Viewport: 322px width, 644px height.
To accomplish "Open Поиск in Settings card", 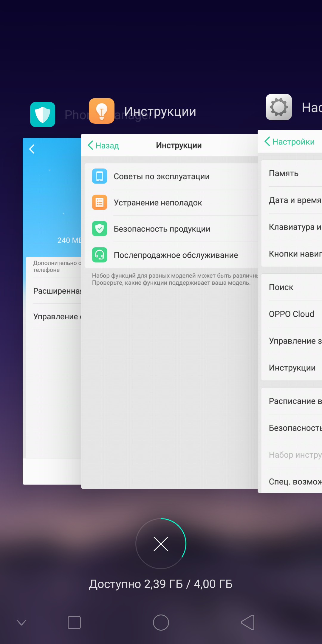I will (292, 287).
